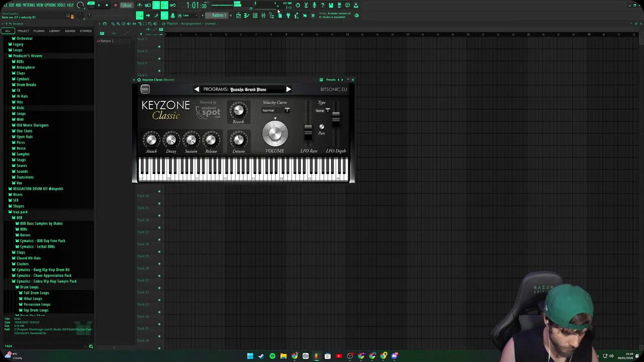644x362 pixels.
Task: Click the microphone recording icon
Action: pos(314,5)
